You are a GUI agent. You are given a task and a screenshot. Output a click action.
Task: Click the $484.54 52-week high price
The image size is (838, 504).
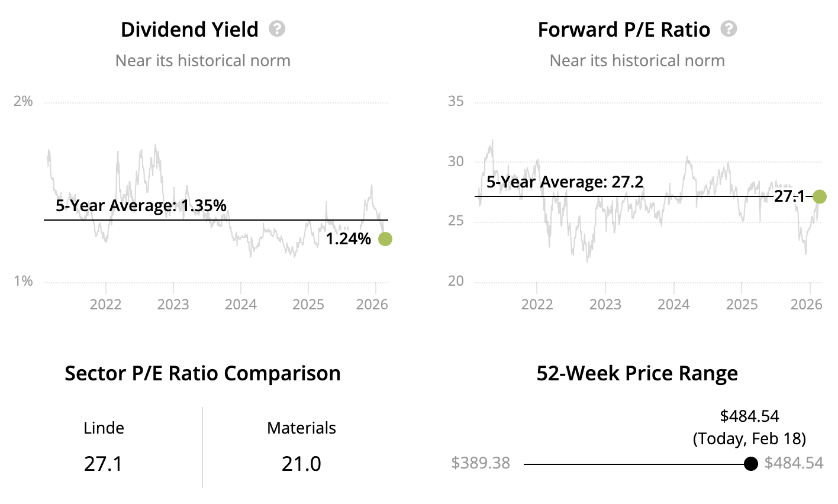[794, 463]
